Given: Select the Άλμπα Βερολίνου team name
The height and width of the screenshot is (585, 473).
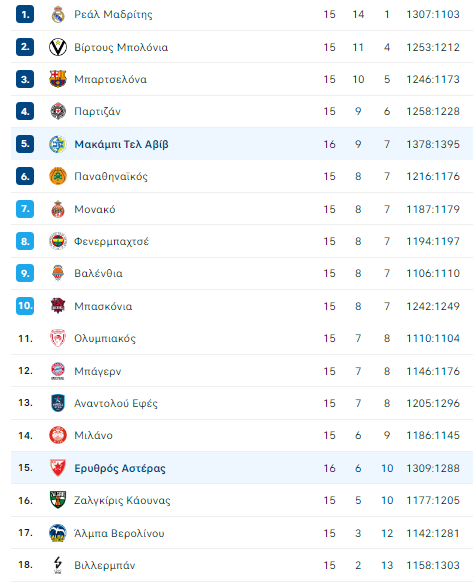Looking at the screenshot, I should click(x=119, y=533).
